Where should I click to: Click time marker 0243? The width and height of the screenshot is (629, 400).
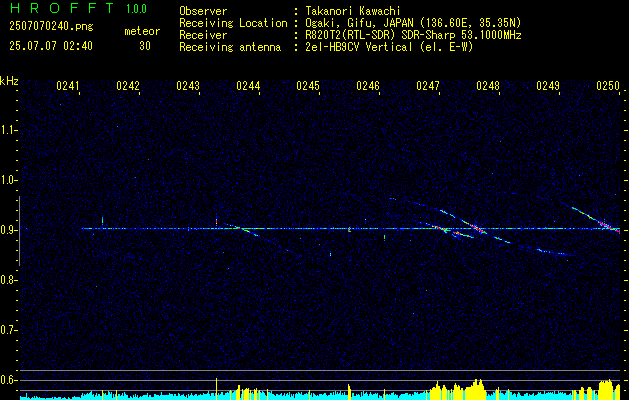pos(188,86)
